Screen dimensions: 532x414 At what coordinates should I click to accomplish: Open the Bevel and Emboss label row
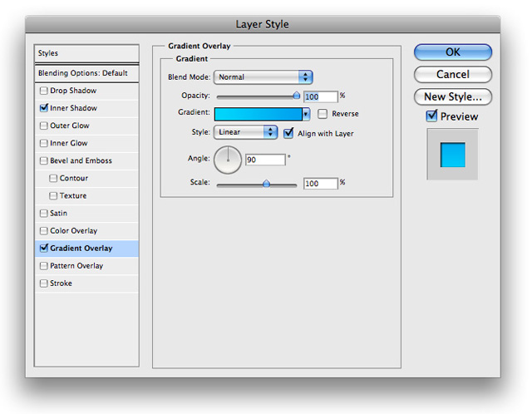(x=81, y=160)
